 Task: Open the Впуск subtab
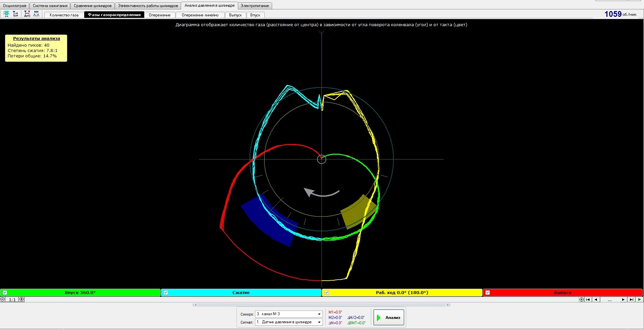pos(255,15)
